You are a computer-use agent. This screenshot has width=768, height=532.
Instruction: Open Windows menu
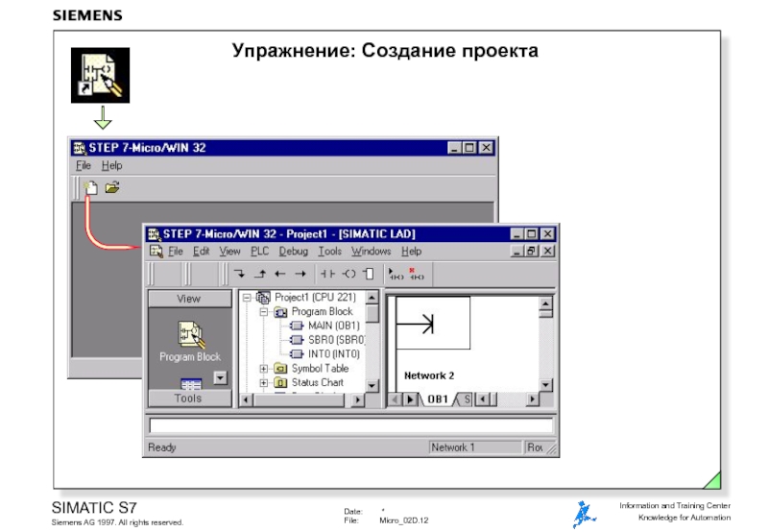(371, 252)
